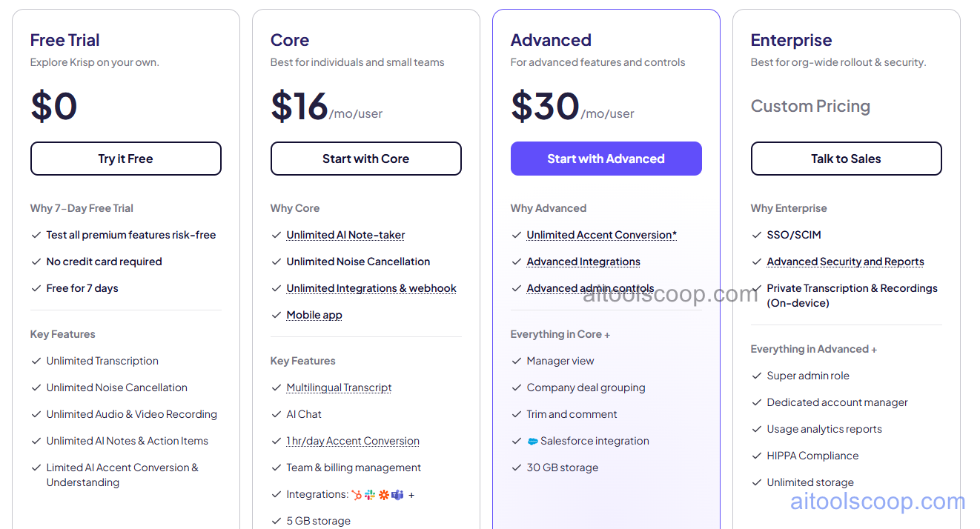Open the Unlimited AI Note-taker link

click(345, 235)
